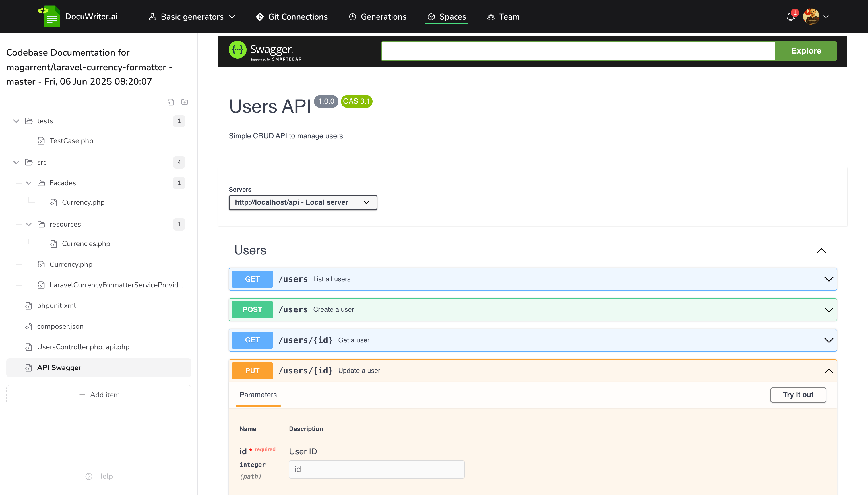Expand the POST /users Create a user row
Viewport: 868px width, 495px height.
[828, 310]
